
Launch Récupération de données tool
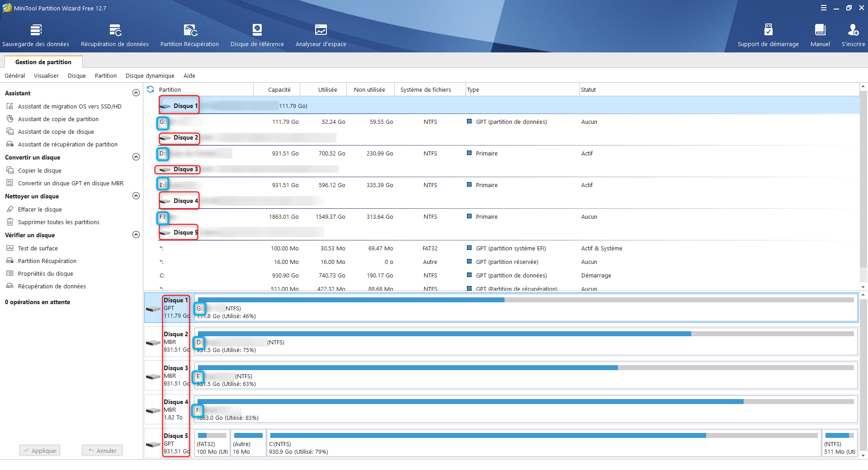pos(115,35)
